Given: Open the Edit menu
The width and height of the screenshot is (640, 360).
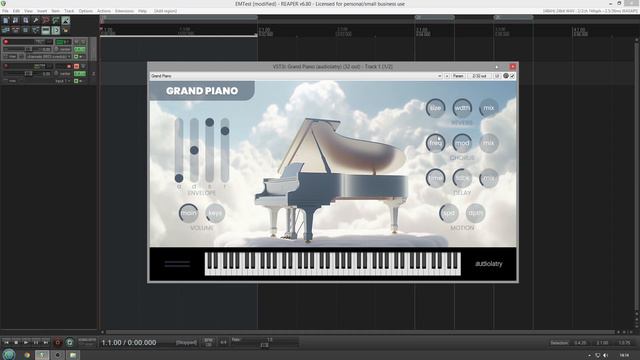Looking at the screenshot, I should click(x=16, y=11).
